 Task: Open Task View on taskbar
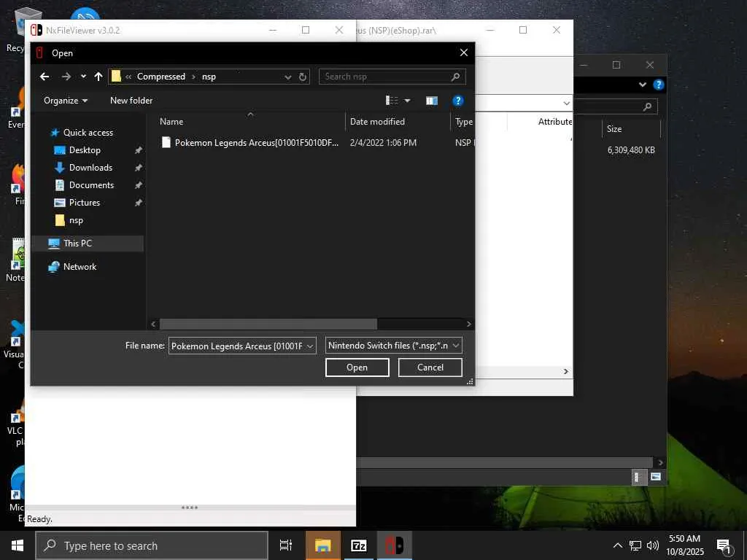285,545
